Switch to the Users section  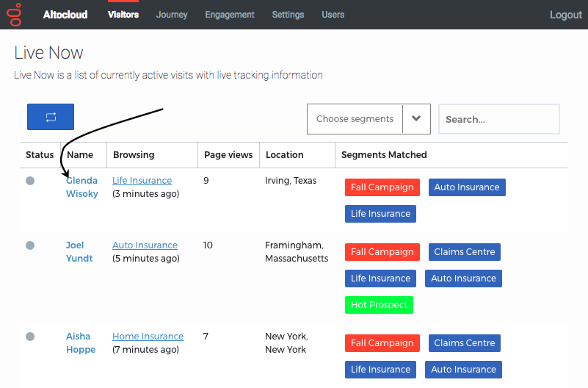333,15
